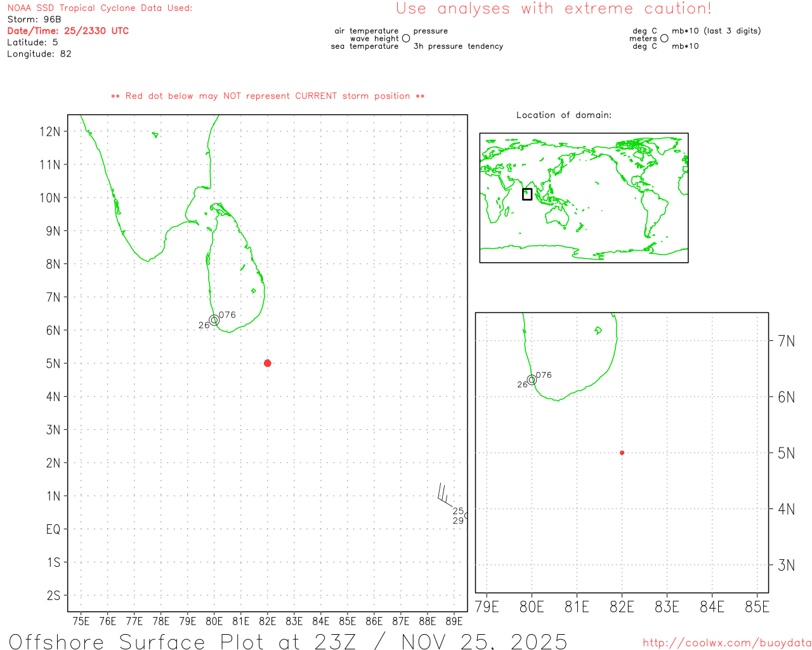Click the "12N" latitude label
The width and height of the screenshot is (812, 650).
[x=50, y=131]
